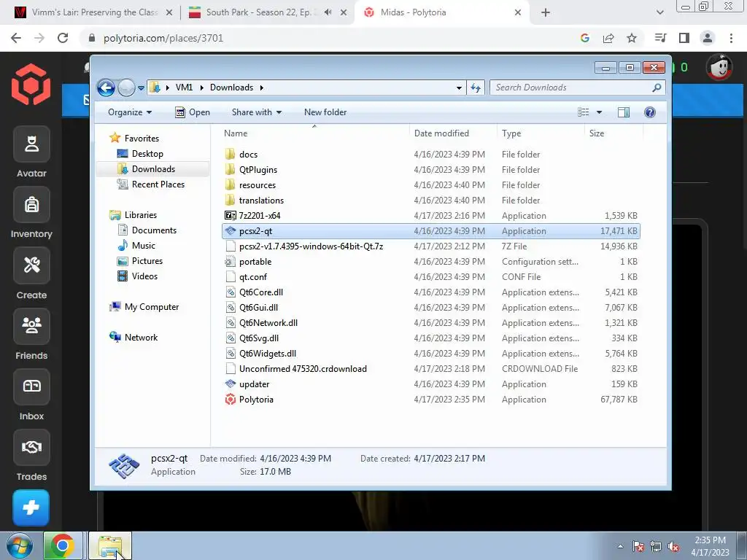Click the volume icon in the system tray
747x560 pixels.
673,547
